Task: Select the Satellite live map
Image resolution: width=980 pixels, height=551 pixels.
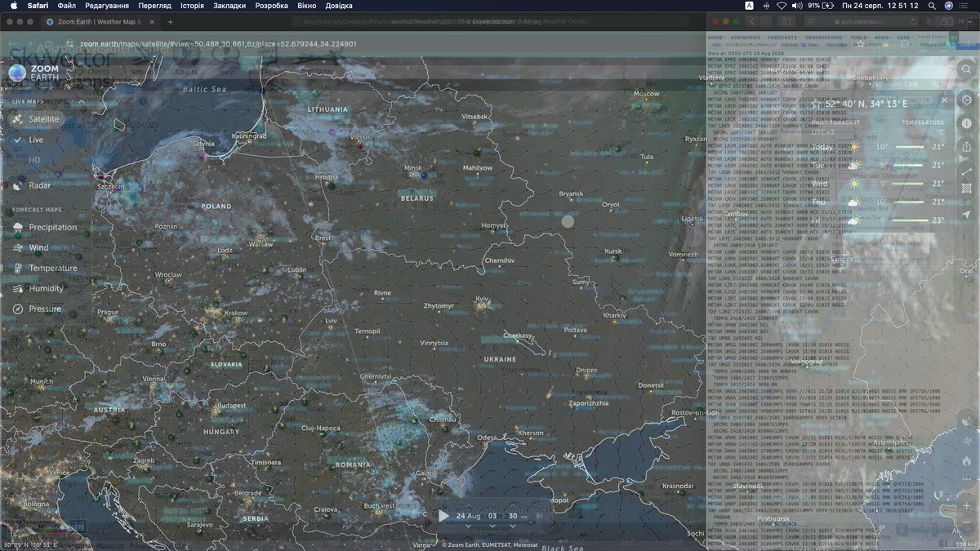Action: click(x=35, y=119)
